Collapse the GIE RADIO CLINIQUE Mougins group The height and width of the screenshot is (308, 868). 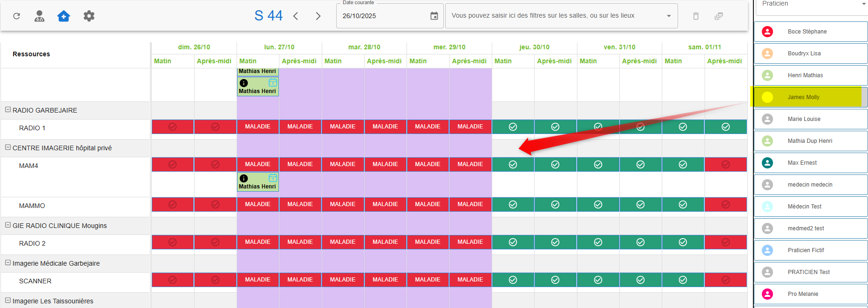(x=8, y=225)
